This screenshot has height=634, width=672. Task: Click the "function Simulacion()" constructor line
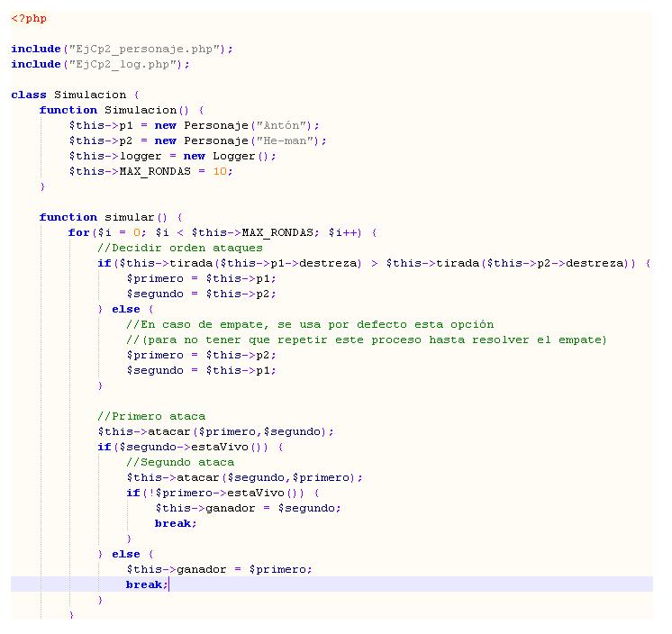pyautogui.click(x=122, y=110)
